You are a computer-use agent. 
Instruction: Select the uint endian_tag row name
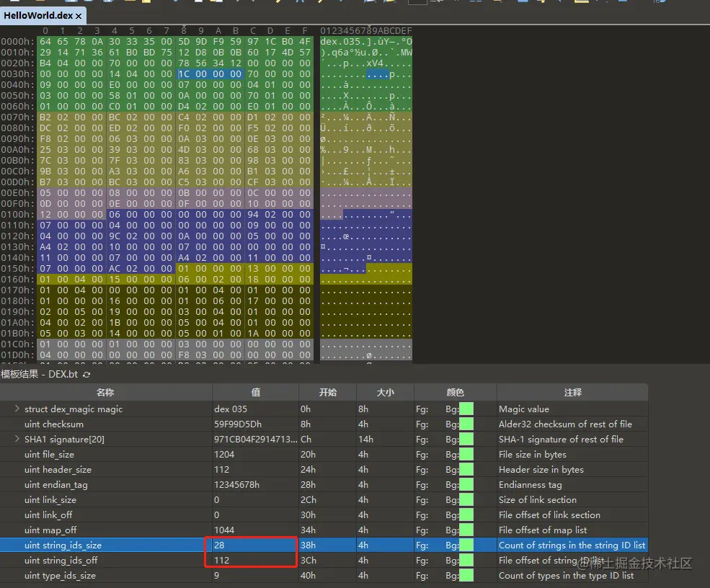click(56, 485)
